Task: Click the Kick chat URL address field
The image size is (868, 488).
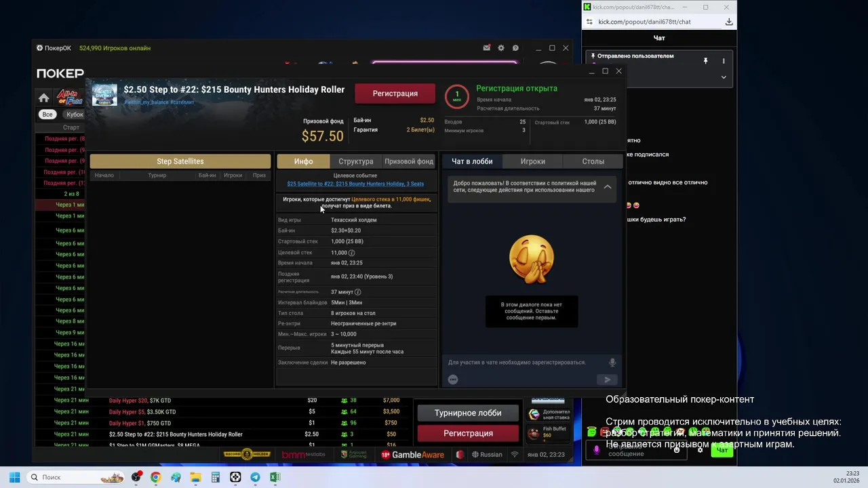Action: (644, 22)
